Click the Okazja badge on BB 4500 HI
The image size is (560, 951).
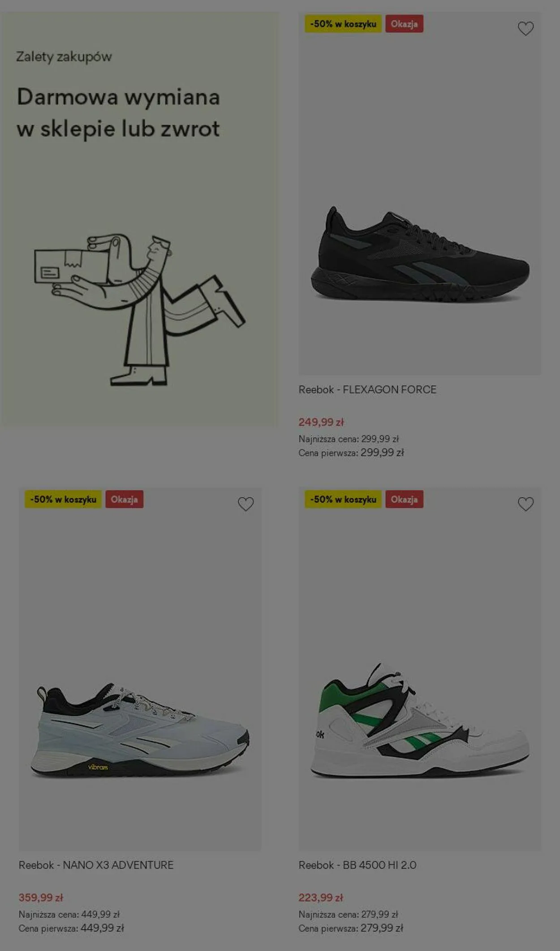click(x=404, y=499)
